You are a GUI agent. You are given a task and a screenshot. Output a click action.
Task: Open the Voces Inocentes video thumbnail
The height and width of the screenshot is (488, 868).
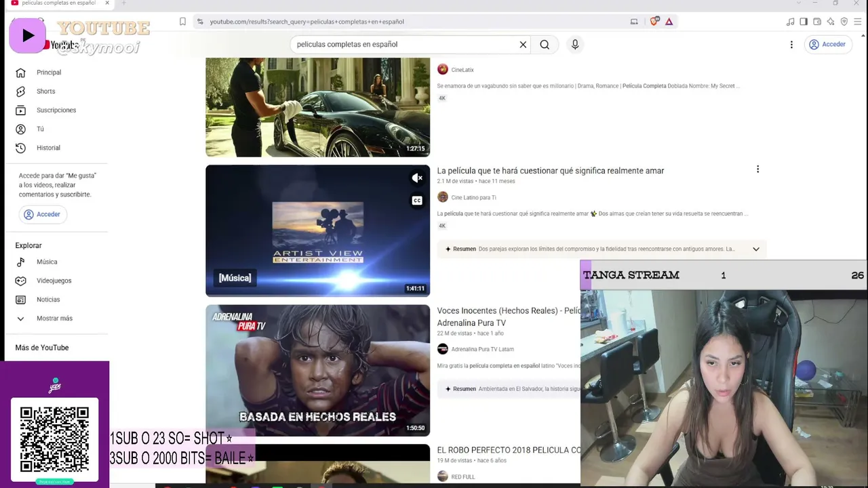pos(317,370)
